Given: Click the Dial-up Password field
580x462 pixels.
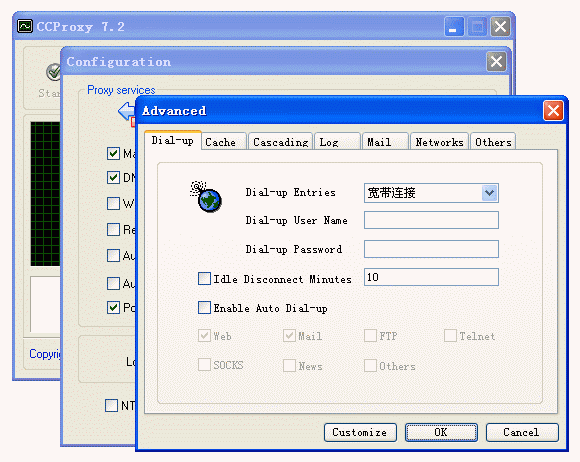Looking at the screenshot, I should (431, 249).
